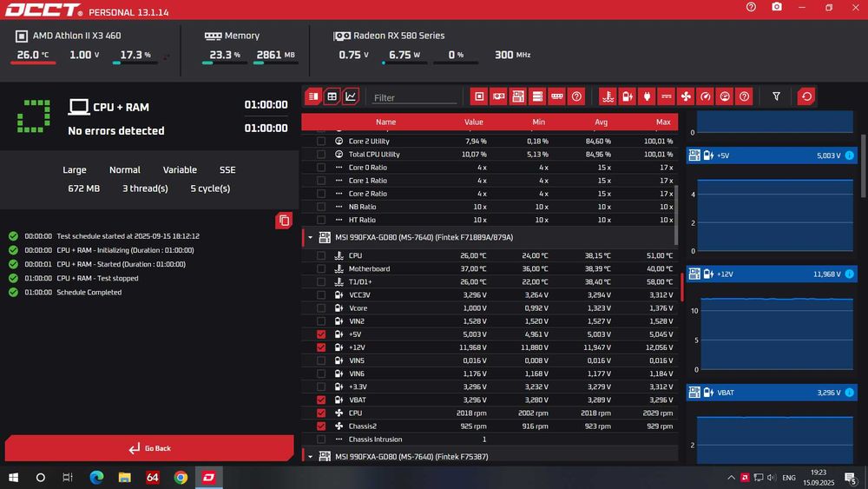Open the help icon in the title bar
868x489 pixels.
(751, 7)
